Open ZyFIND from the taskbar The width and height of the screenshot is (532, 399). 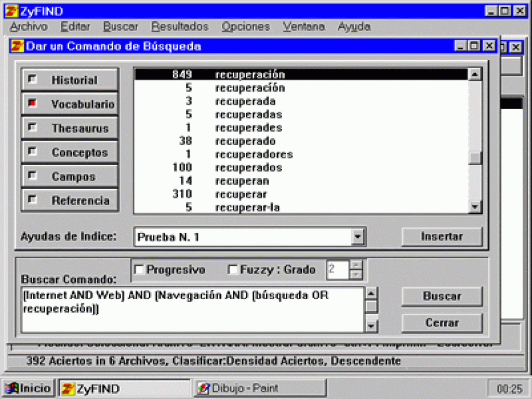(124, 388)
